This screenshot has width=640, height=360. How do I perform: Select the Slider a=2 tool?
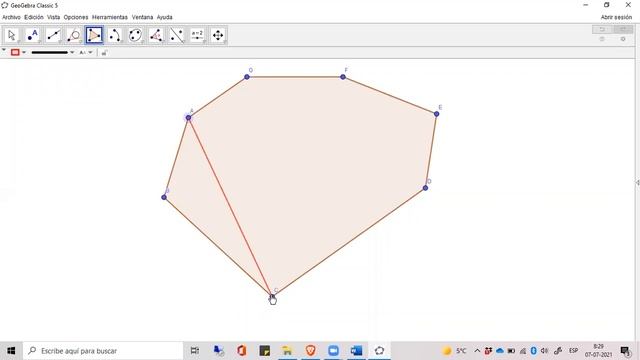(197, 35)
